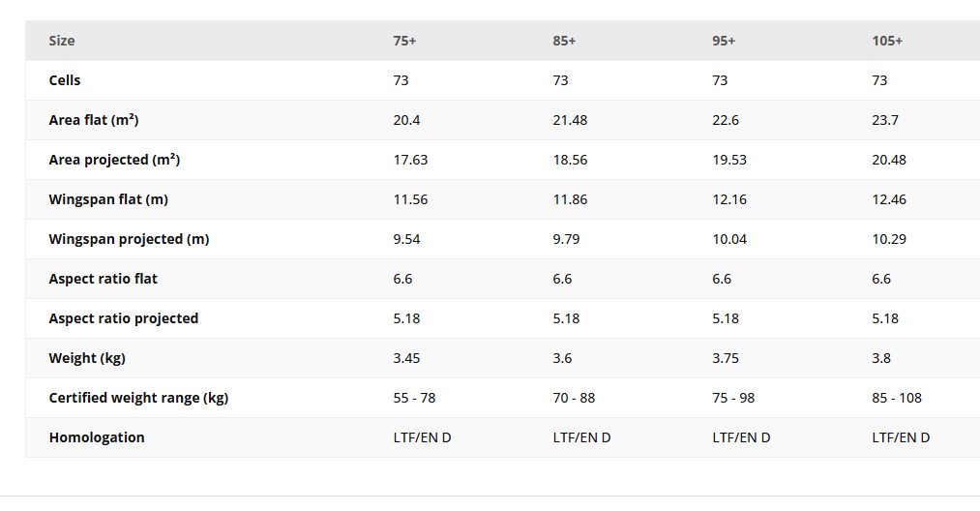The width and height of the screenshot is (980, 511).
Task: Click the Area projected (m²) label
Action: coord(114,160)
